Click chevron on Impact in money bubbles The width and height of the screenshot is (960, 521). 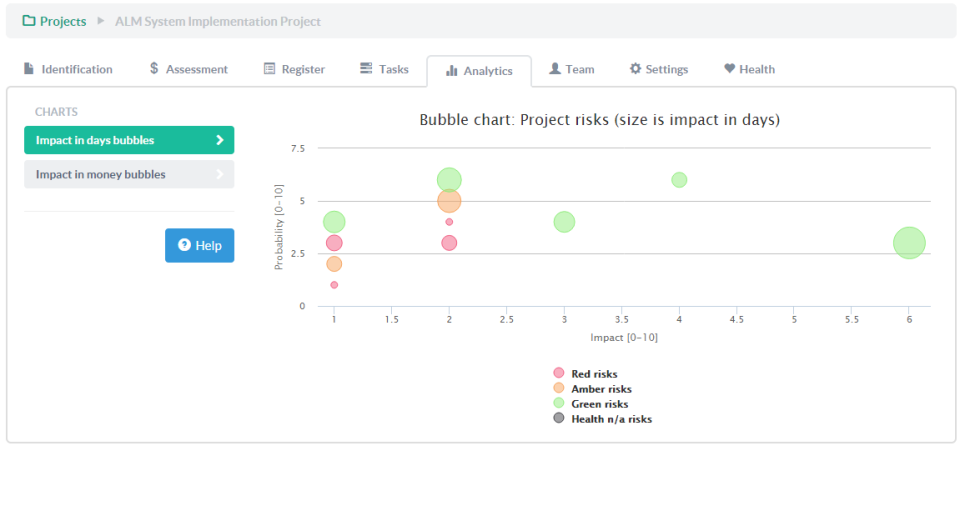tap(219, 175)
